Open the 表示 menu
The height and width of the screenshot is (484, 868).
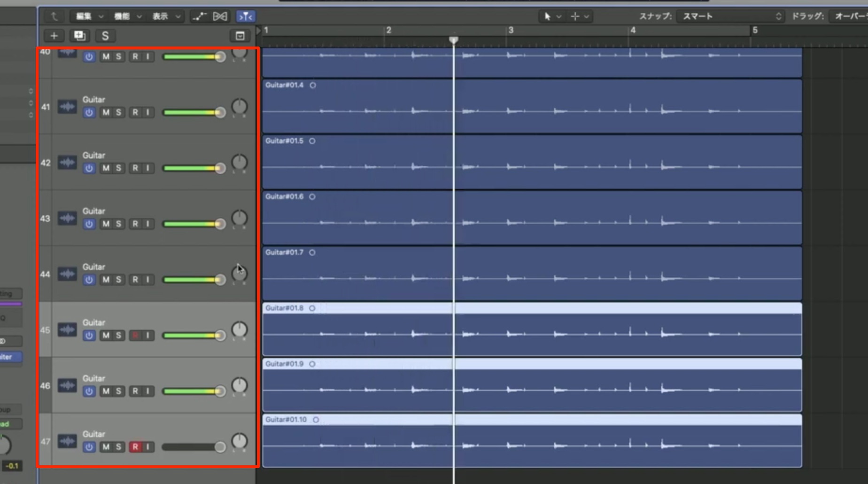tap(166, 16)
